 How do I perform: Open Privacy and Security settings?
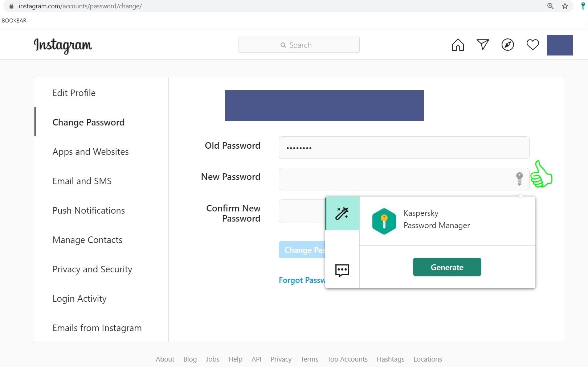pos(92,269)
